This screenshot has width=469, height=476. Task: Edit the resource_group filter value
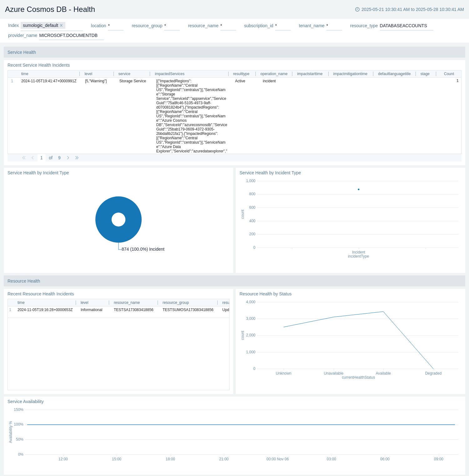tap(172, 26)
